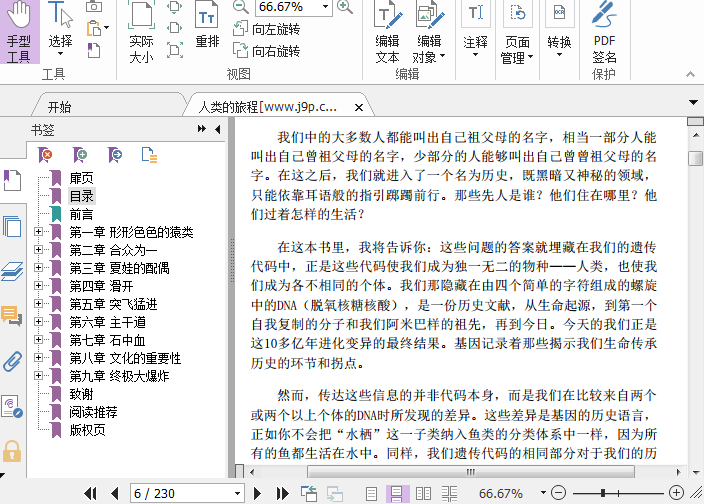Switch to the 人类的旅程 document tab
Screen dimensions: 704x504
(x=268, y=107)
